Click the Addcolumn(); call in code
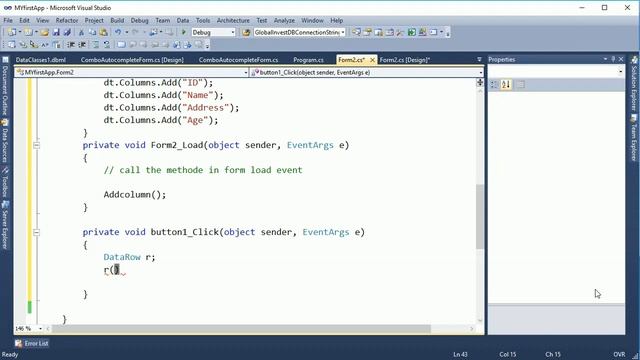The image size is (640, 360). (135, 195)
